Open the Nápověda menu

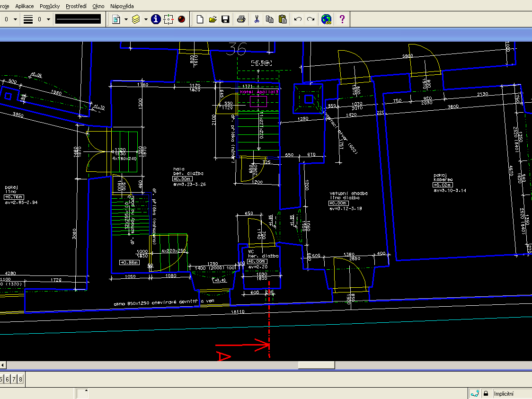[122, 6]
